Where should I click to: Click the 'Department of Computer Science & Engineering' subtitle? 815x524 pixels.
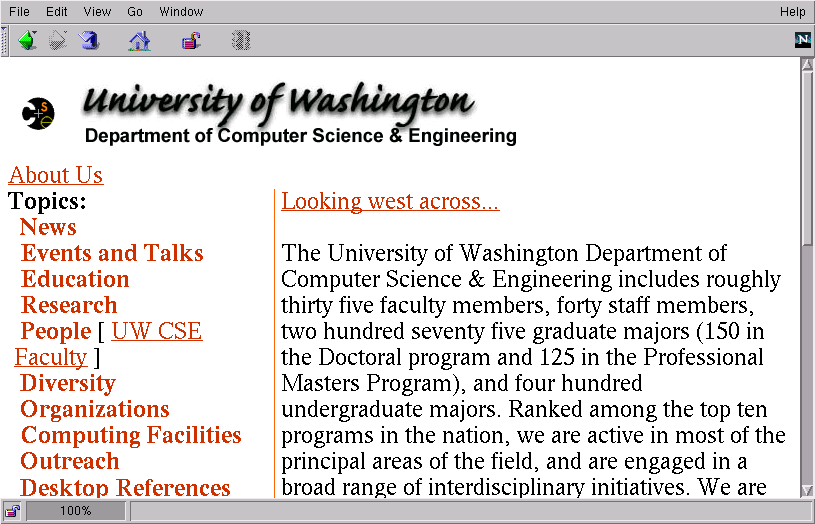click(301, 136)
